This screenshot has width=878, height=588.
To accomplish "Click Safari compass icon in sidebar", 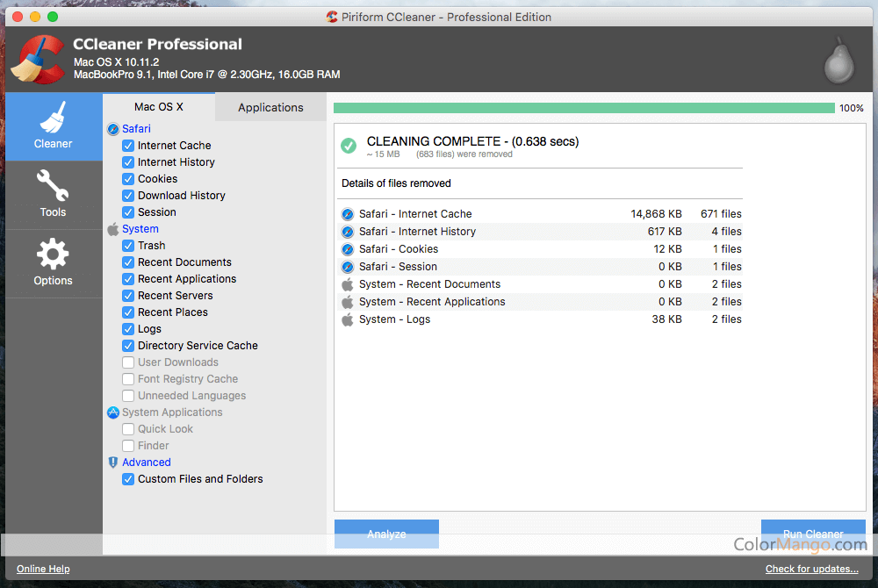I will pyautogui.click(x=112, y=129).
